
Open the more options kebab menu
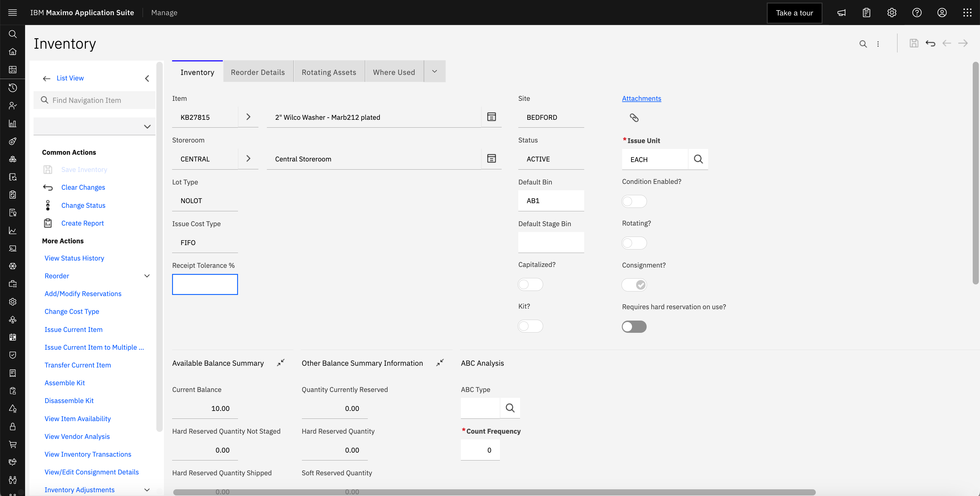[878, 44]
